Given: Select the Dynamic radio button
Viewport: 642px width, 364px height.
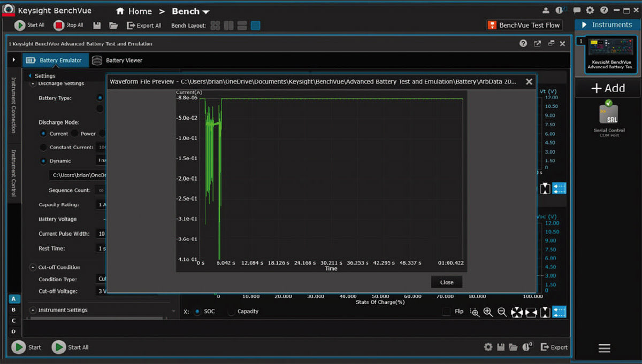Looking at the screenshot, I should 44,161.
